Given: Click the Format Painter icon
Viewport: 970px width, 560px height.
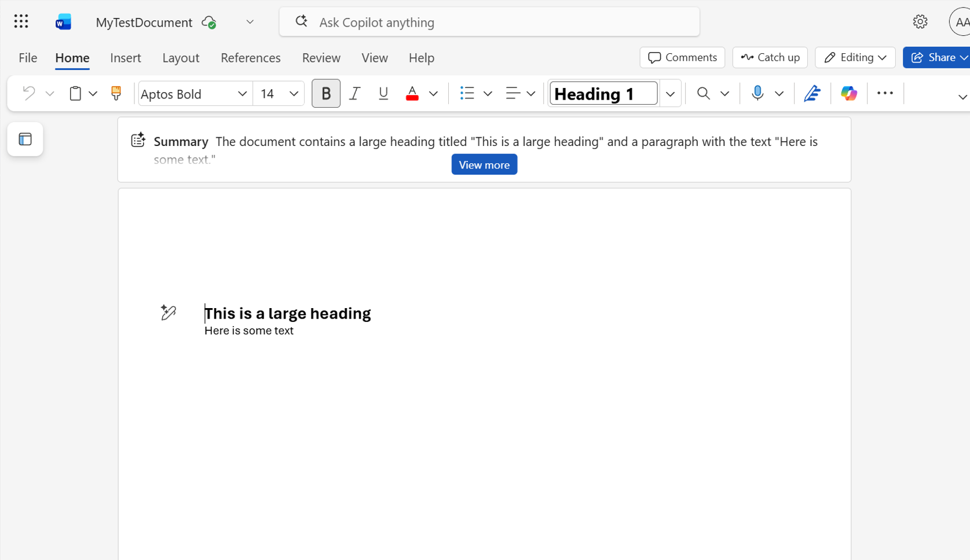Looking at the screenshot, I should point(116,93).
